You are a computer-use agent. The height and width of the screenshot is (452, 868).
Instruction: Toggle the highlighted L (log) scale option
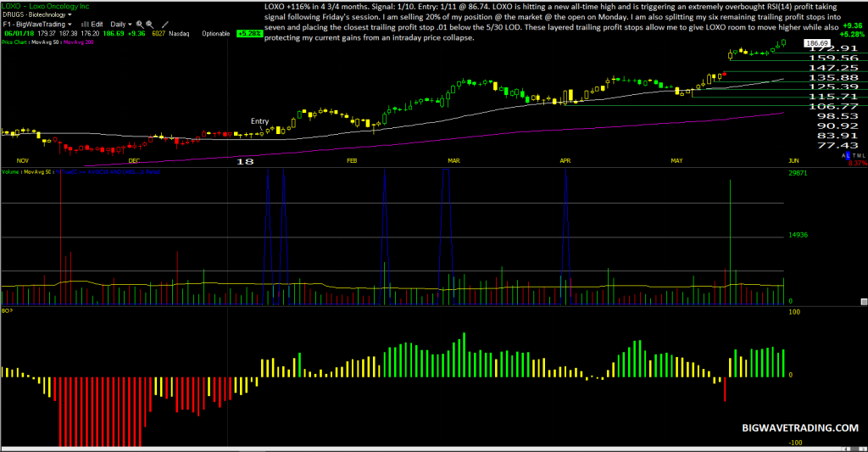848,156
